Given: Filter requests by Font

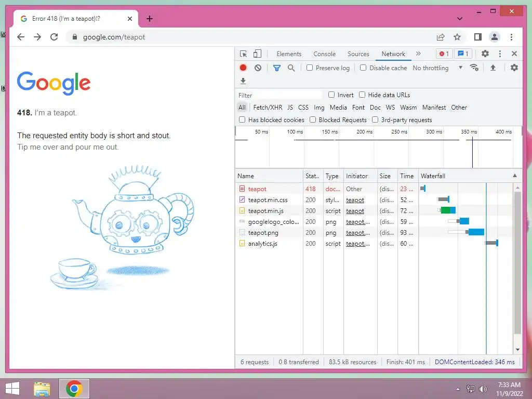Looking at the screenshot, I should coord(358,108).
